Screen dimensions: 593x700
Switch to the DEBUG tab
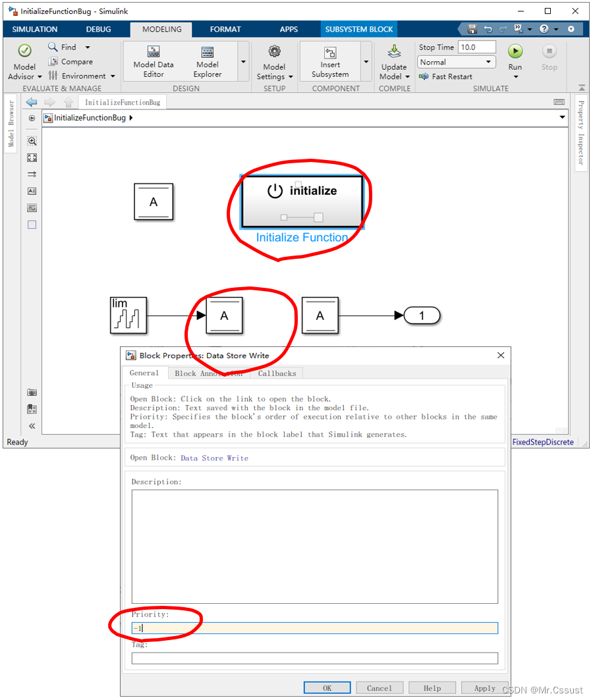click(98, 30)
